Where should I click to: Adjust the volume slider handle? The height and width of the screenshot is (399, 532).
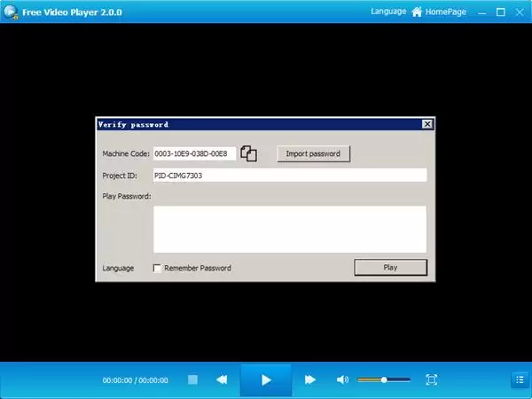coord(384,379)
